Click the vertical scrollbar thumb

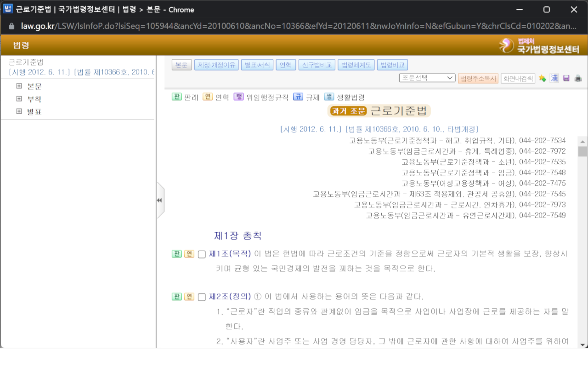[582, 151]
